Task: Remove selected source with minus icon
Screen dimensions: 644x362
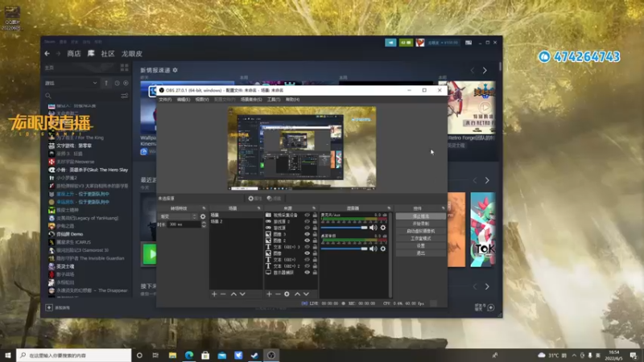Action: pos(278,294)
